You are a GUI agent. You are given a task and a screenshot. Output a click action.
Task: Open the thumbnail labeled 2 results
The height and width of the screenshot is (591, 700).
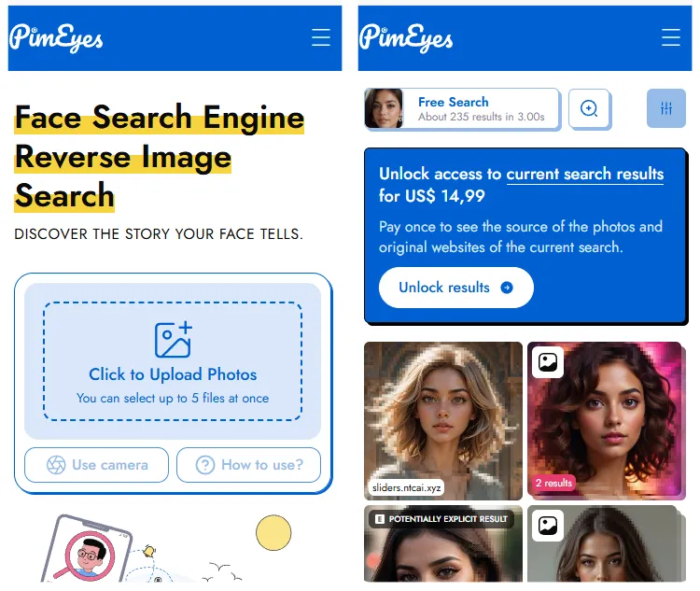(x=607, y=421)
